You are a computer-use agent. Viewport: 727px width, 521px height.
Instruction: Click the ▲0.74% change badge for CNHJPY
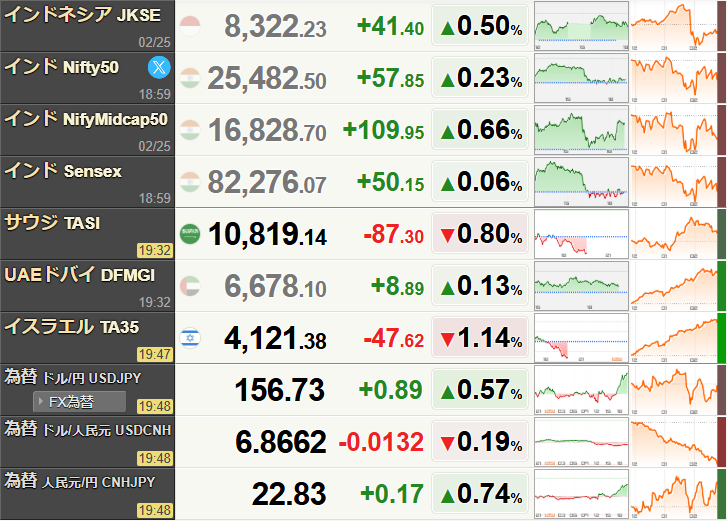pyautogui.click(x=480, y=493)
